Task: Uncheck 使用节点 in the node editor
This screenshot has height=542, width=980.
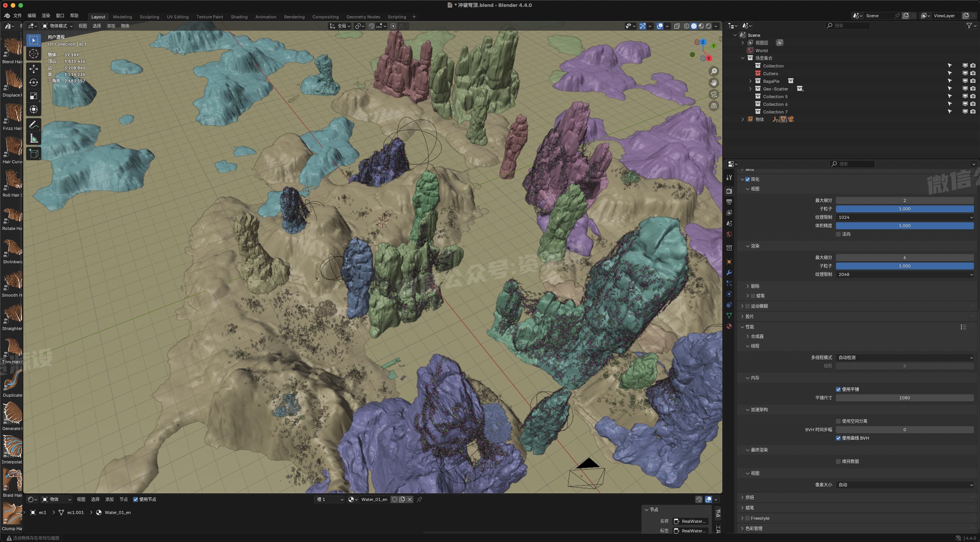Action: 135,499
